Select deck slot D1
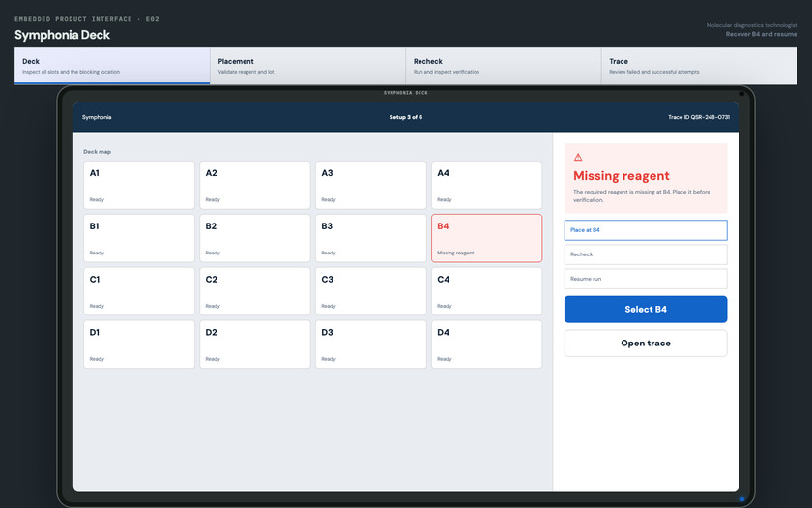Screen dimensions: 812x508 click(x=139, y=344)
